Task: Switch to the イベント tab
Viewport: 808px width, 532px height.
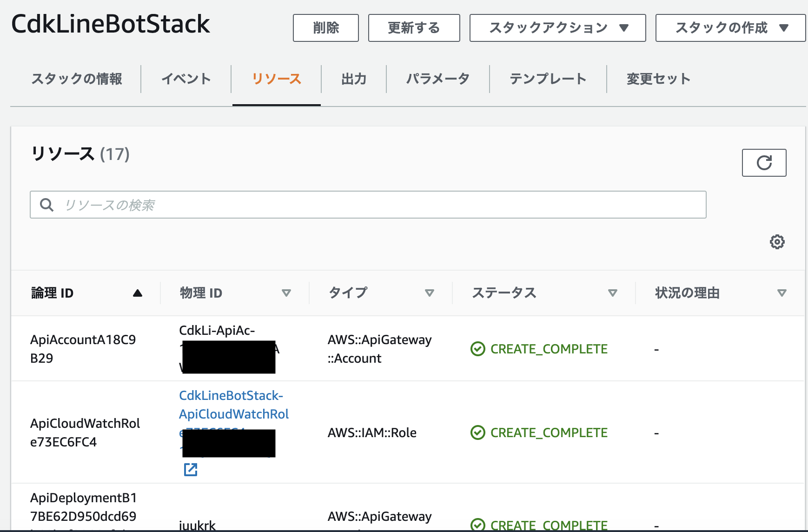Action: tap(185, 79)
